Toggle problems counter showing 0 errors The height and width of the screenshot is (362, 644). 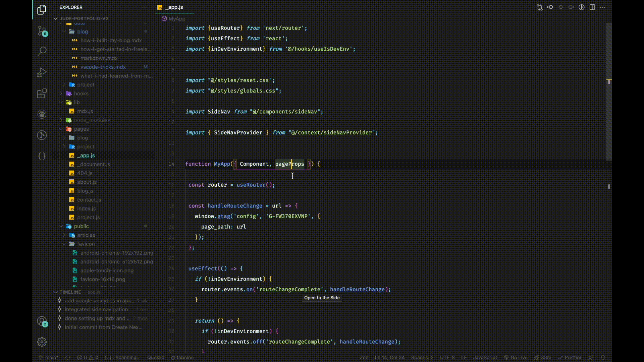click(87, 357)
